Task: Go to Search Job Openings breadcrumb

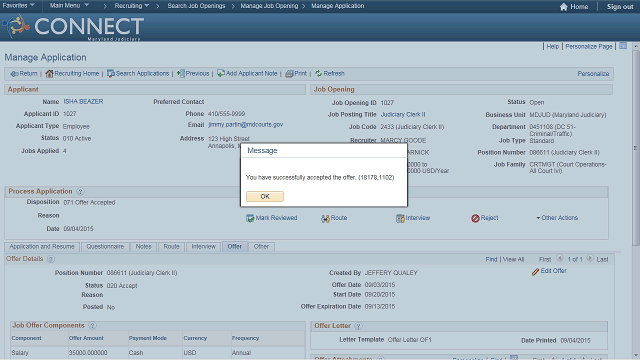Action: [x=196, y=6]
